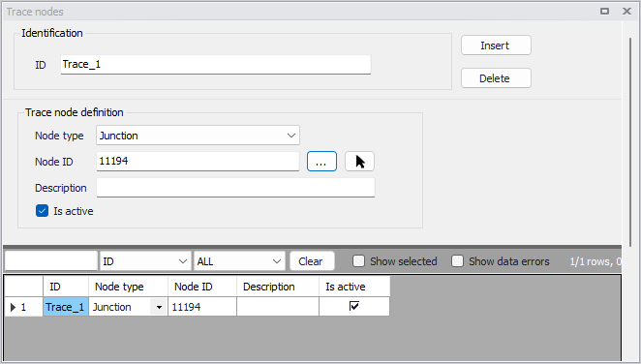Select the 11194 Node ID table cell
This screenshot has width=641, height=364.
pyautogui.click(x=202, y=307)
